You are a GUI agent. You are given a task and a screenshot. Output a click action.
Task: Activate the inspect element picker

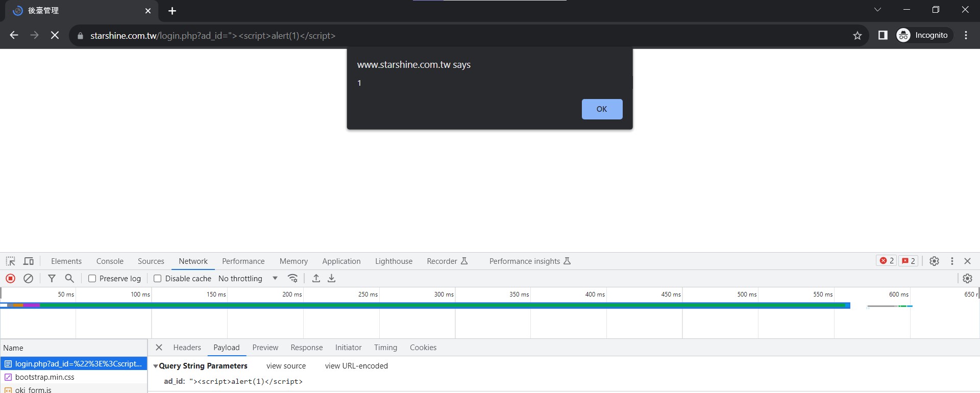(11, 261)
